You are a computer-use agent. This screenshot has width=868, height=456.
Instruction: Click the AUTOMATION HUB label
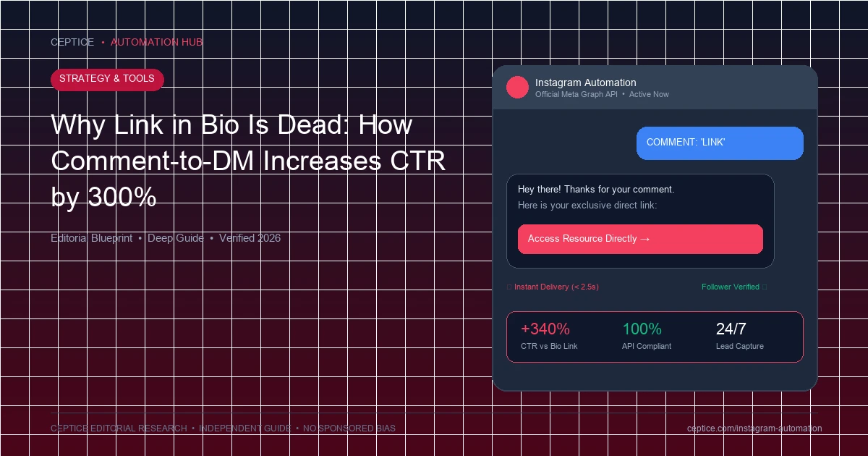[156, 42]
